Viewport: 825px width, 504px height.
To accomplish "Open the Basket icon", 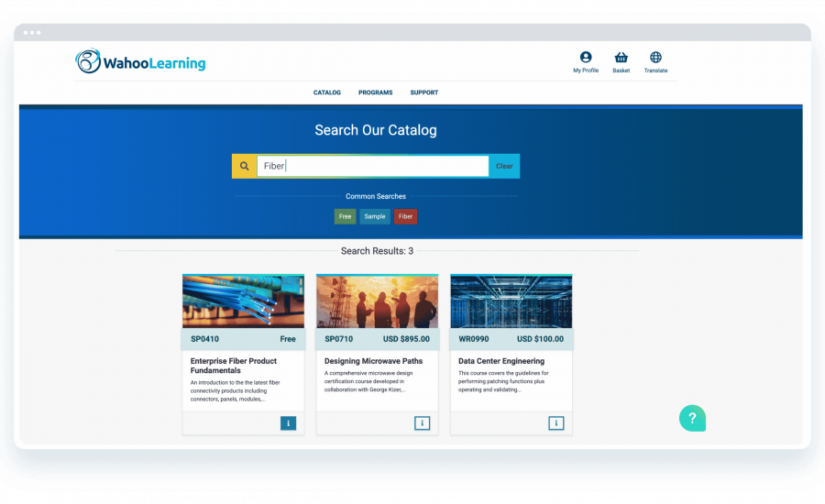I will (x=621, y=58).
